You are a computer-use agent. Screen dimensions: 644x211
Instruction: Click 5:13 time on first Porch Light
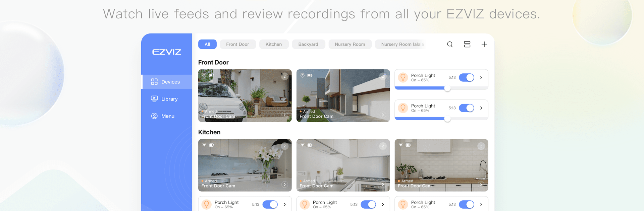pos(452,78)
